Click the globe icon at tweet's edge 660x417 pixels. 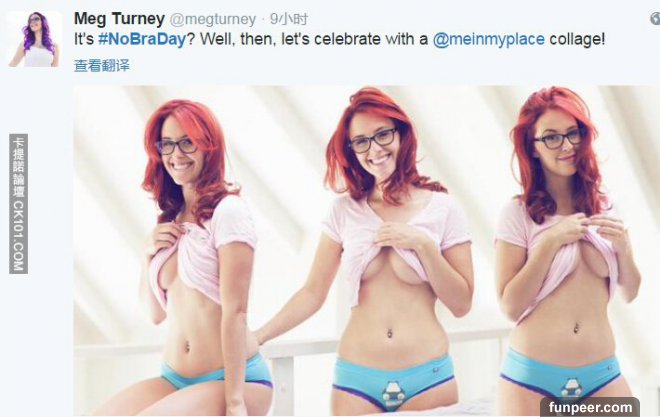655,19
